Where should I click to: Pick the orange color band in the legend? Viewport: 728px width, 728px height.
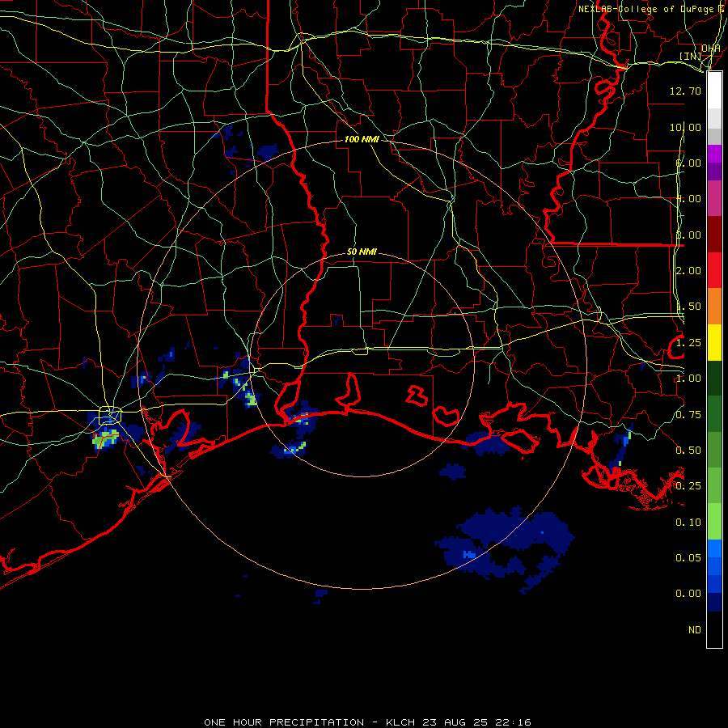pyautogui.click(x=714, y=307)
